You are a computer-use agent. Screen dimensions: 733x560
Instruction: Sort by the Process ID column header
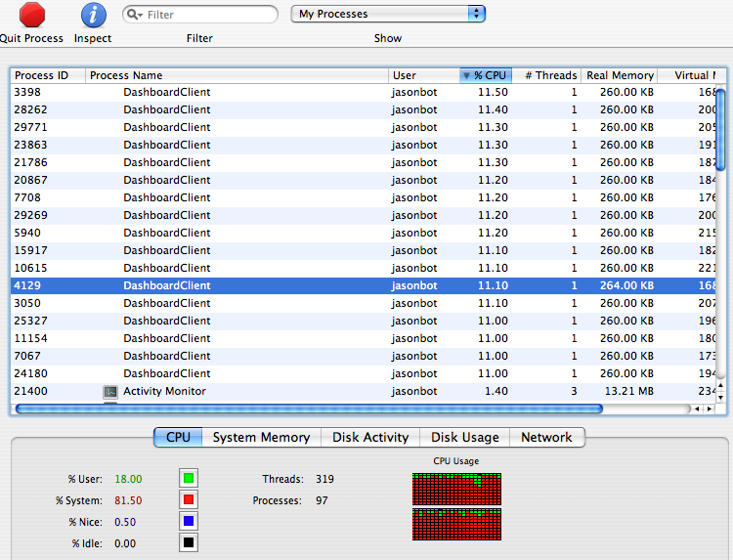48,75
